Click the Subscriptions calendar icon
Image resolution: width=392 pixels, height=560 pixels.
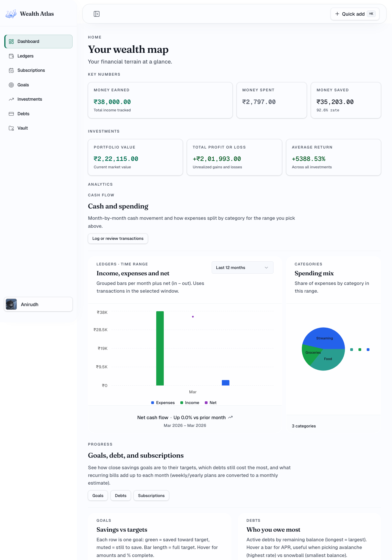pos(11,70)
